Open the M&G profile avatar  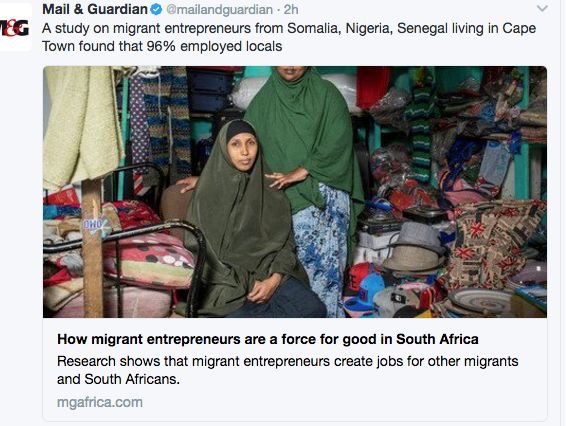15,27
